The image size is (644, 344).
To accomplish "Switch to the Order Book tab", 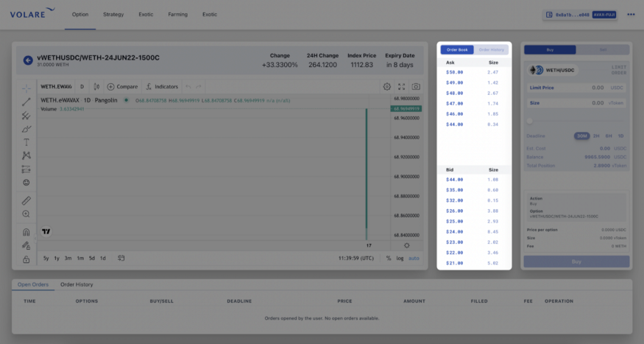I will [x=457, y=50].
